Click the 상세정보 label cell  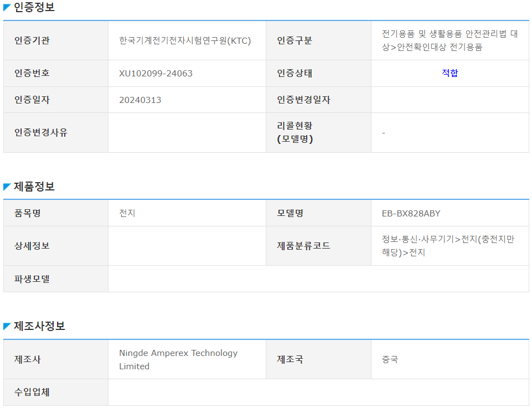[x=56, y=246]
